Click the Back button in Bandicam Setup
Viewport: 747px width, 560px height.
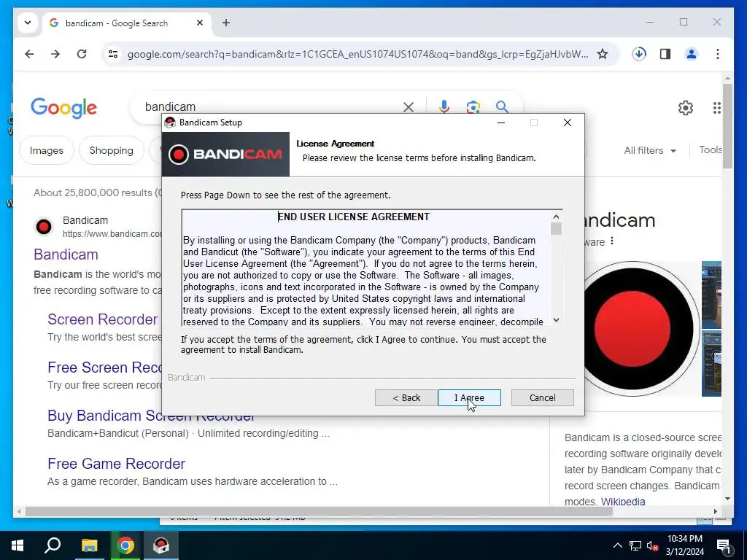click(406, 397)
